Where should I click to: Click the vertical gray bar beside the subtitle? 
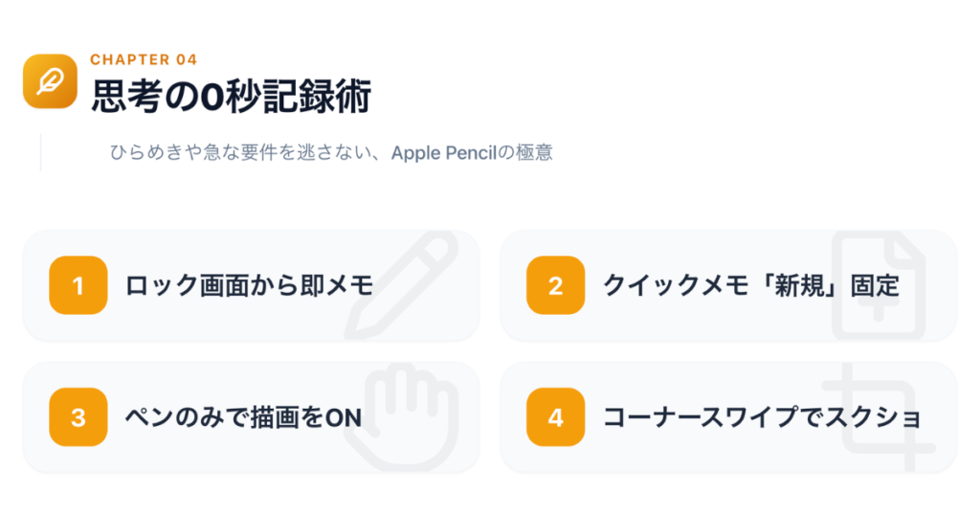41,152
